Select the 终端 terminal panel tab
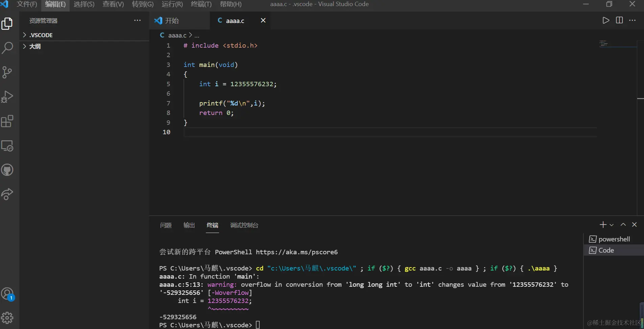Image resolution: width=644 pixels, height=329 pixels. click(x=213, y=225)
